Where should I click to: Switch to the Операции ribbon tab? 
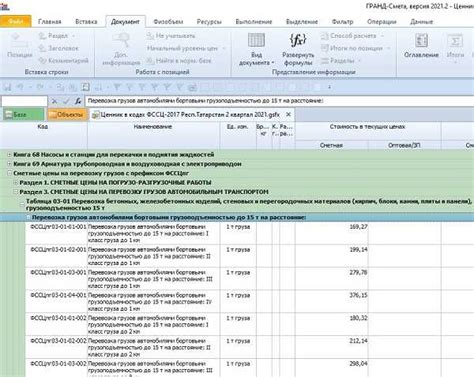coord(382,22)
